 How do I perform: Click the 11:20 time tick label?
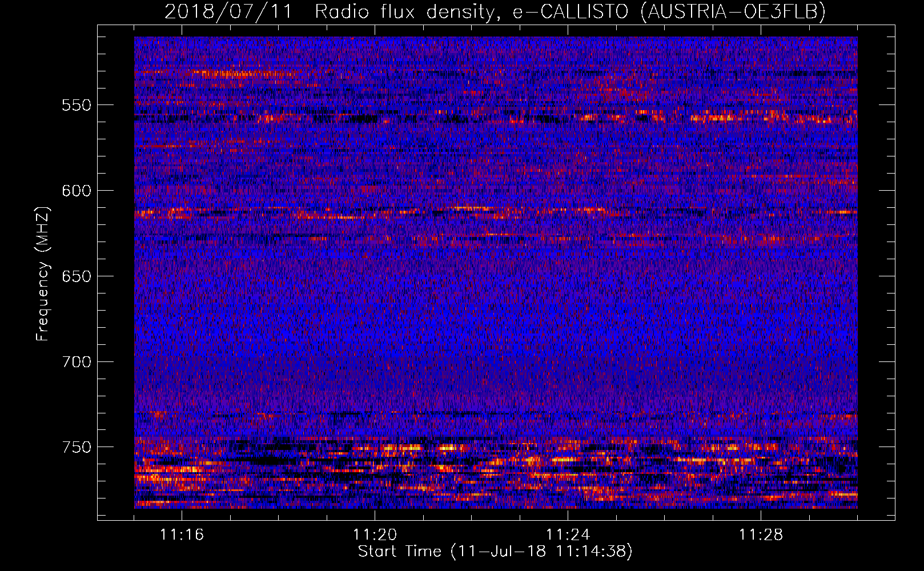click(x=375, y=534)
